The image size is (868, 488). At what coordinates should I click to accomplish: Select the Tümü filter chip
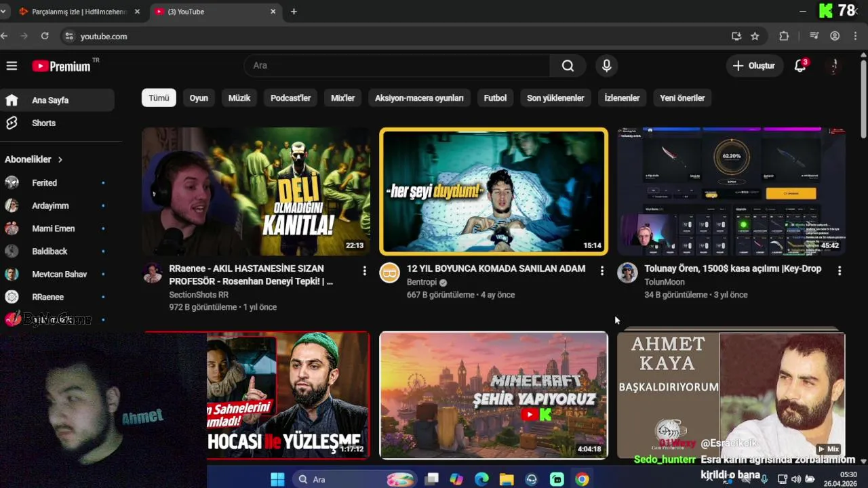click(x=159, y=98)
